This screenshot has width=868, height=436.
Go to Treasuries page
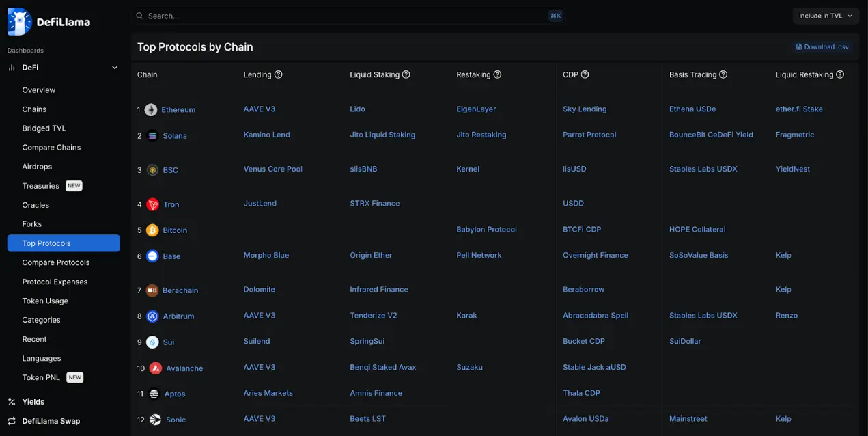tap(41, 186)
